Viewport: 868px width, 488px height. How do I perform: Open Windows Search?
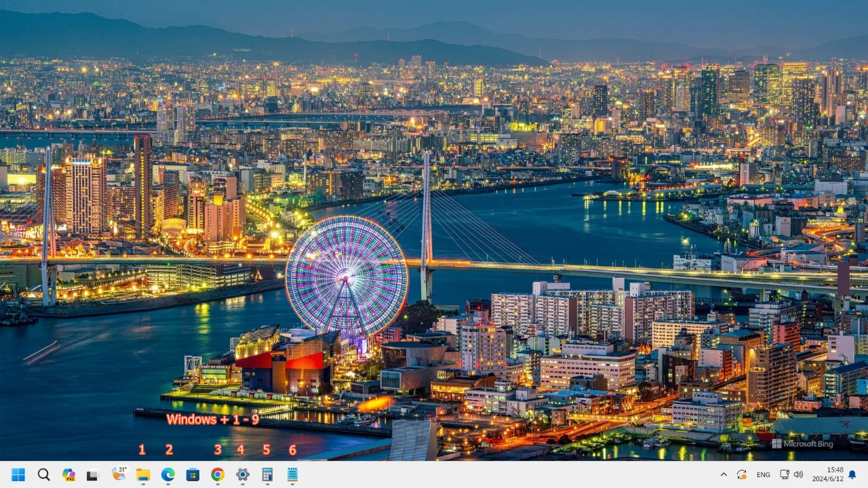click(x=44, y=474)
